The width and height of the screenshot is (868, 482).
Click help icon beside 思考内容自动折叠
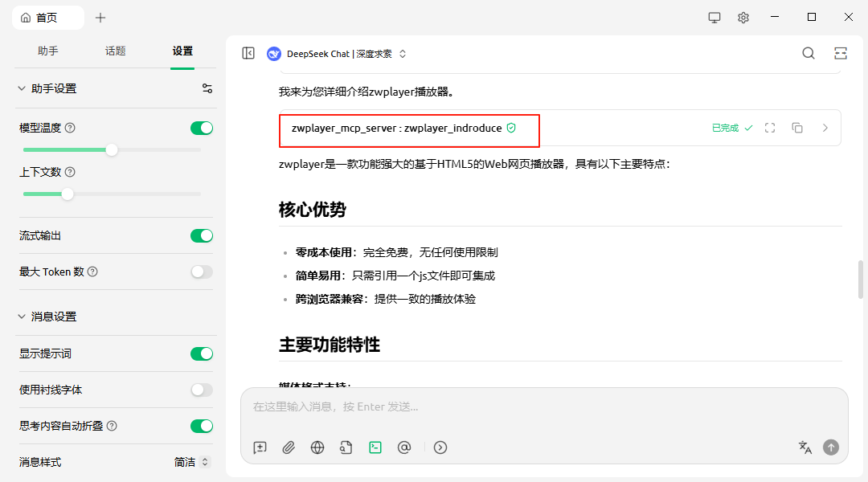point(112,426)
